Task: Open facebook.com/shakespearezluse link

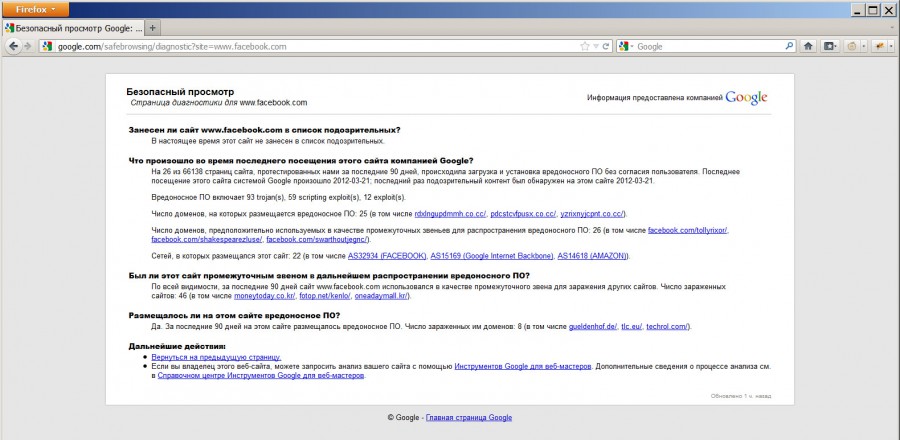Action: point(207,239)
